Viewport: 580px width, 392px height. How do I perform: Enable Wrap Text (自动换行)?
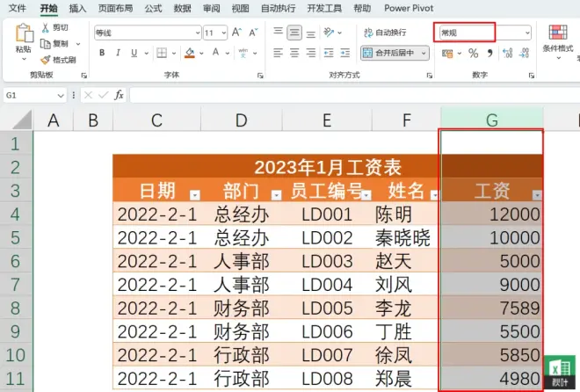(x=385, y=33)
